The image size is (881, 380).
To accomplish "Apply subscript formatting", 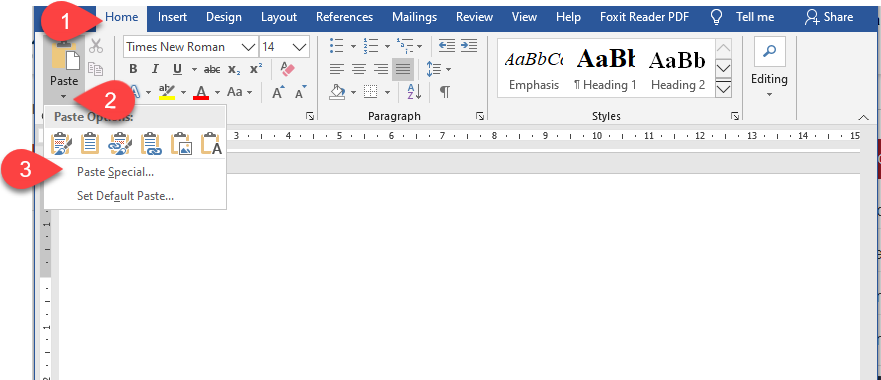I will pos(234,69).
